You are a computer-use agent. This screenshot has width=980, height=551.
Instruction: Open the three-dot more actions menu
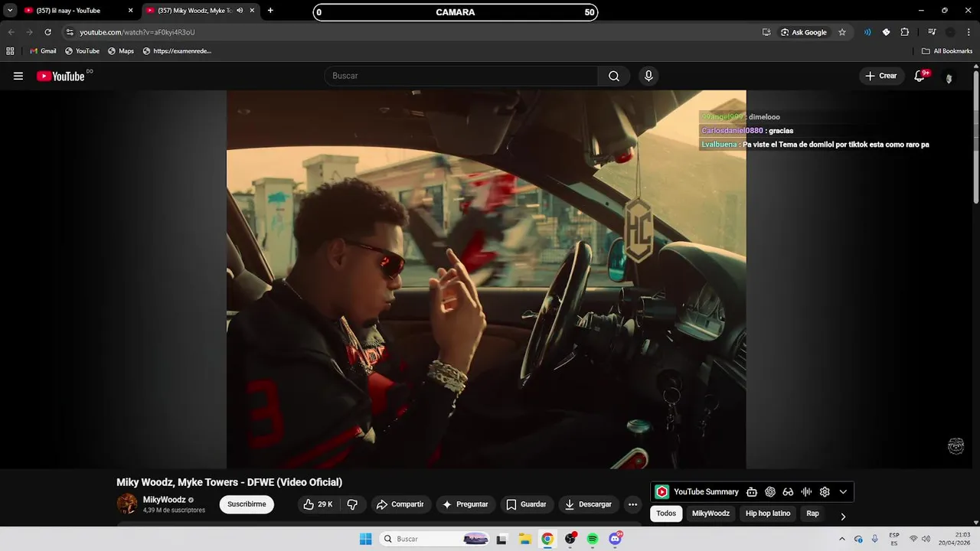click(x=632, y=504)
